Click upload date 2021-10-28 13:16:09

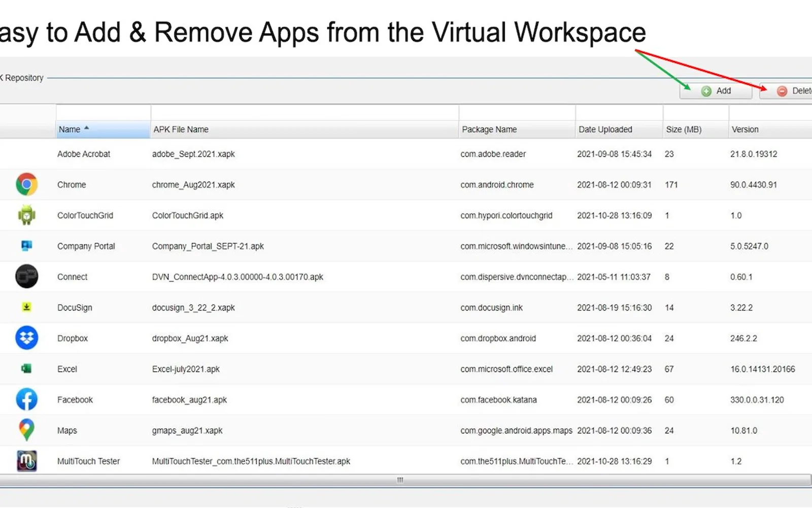[x=614, y=215]
